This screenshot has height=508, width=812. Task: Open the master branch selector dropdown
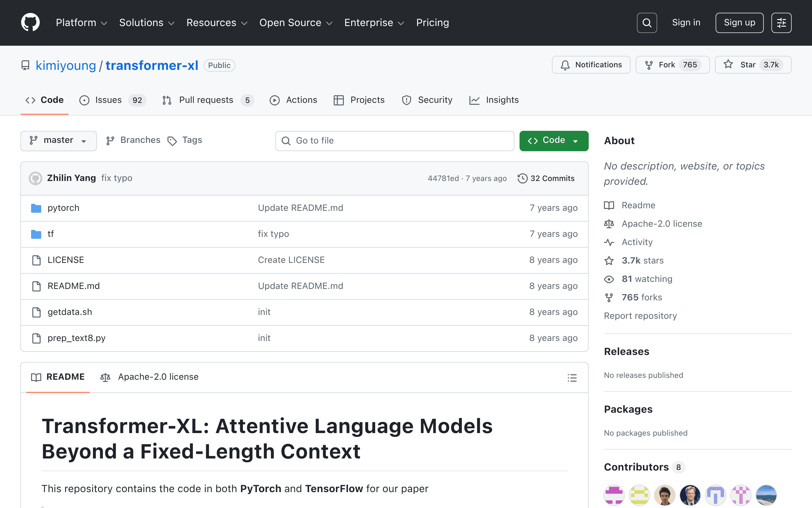(x=59, y=141)
